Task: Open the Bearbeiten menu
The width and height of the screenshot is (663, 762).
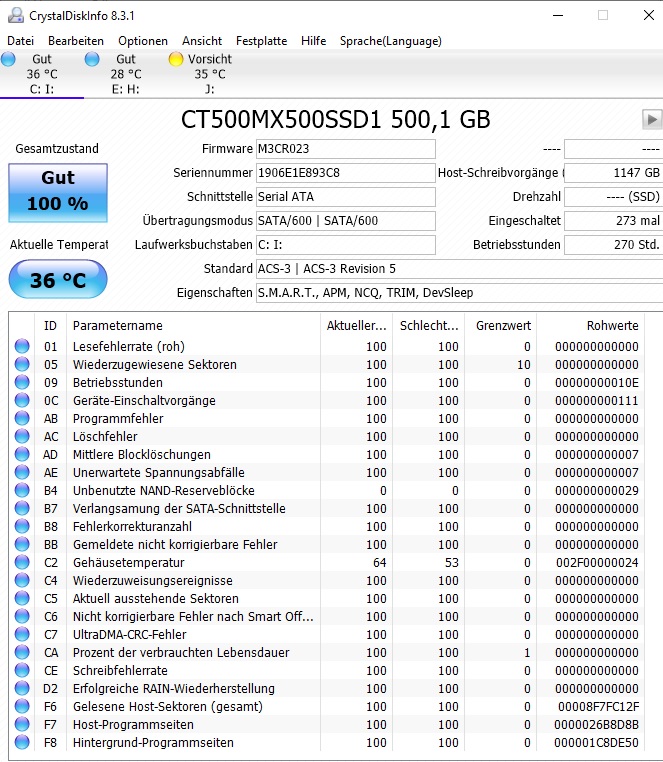Action: [76, 41]
